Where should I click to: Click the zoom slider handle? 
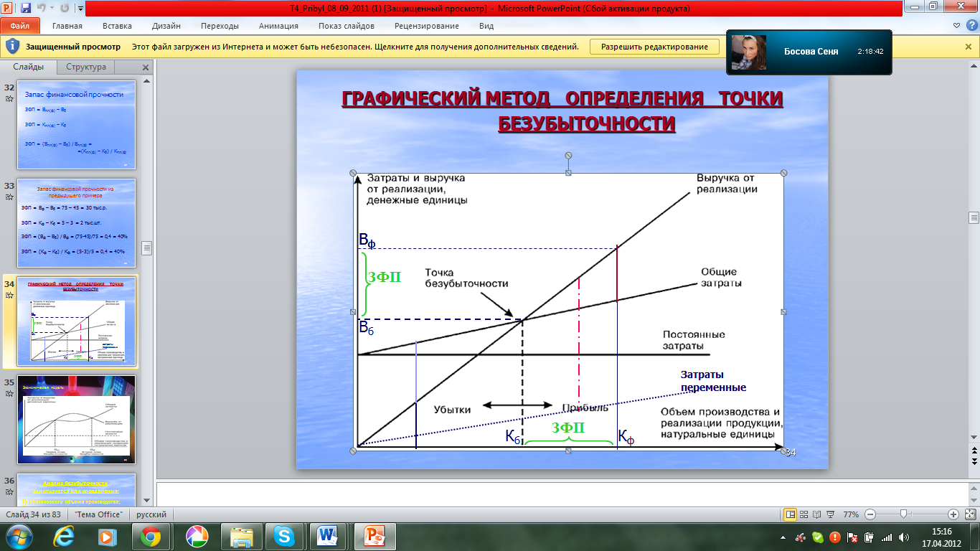coord(904,514)
